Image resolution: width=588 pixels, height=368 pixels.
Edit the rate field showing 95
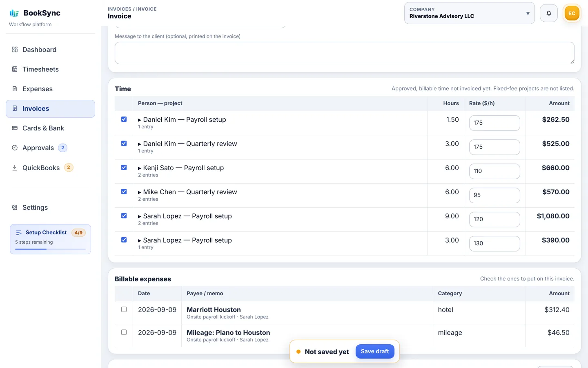click(494, 195)
